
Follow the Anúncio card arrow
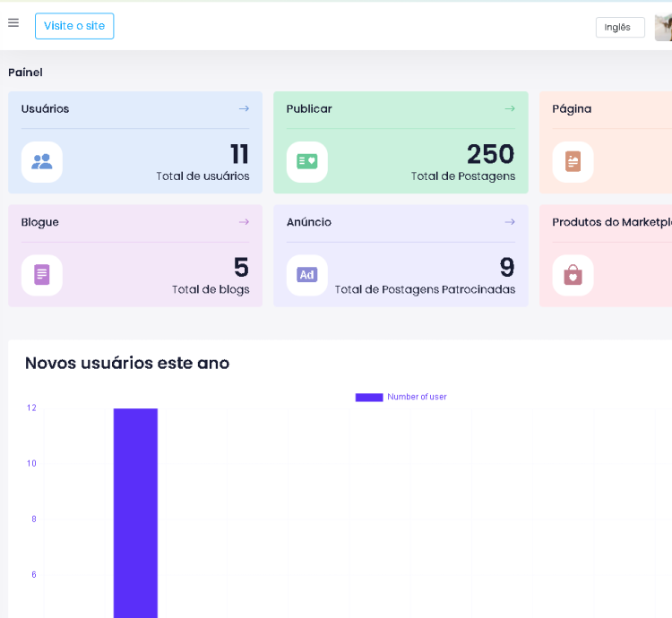(509, 221)
